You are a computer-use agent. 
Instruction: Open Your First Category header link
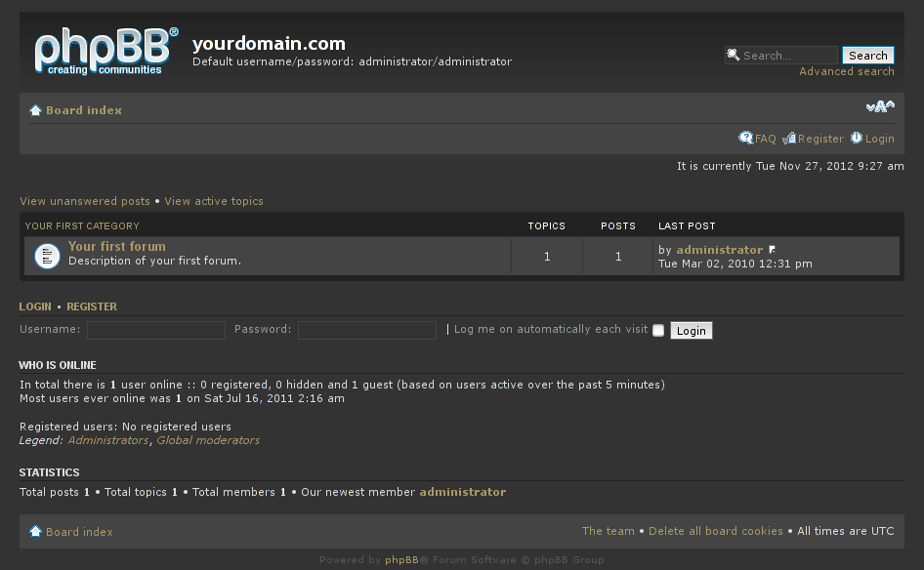coord(82,226)
